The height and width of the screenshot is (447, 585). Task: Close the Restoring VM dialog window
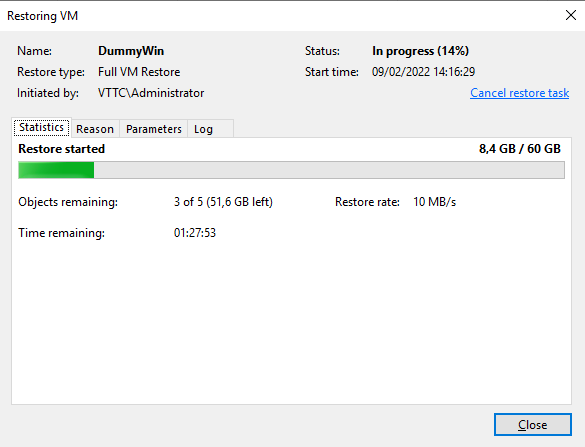point(570,15)
